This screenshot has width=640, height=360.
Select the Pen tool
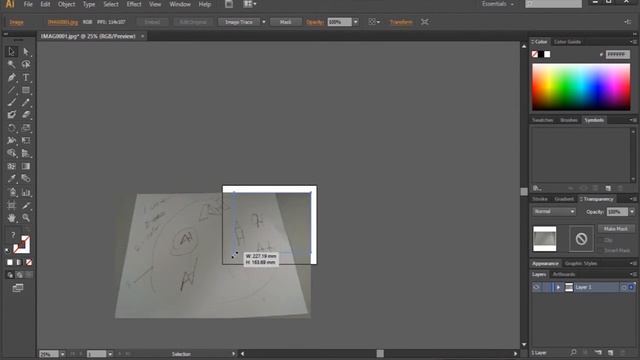[11, 77]
